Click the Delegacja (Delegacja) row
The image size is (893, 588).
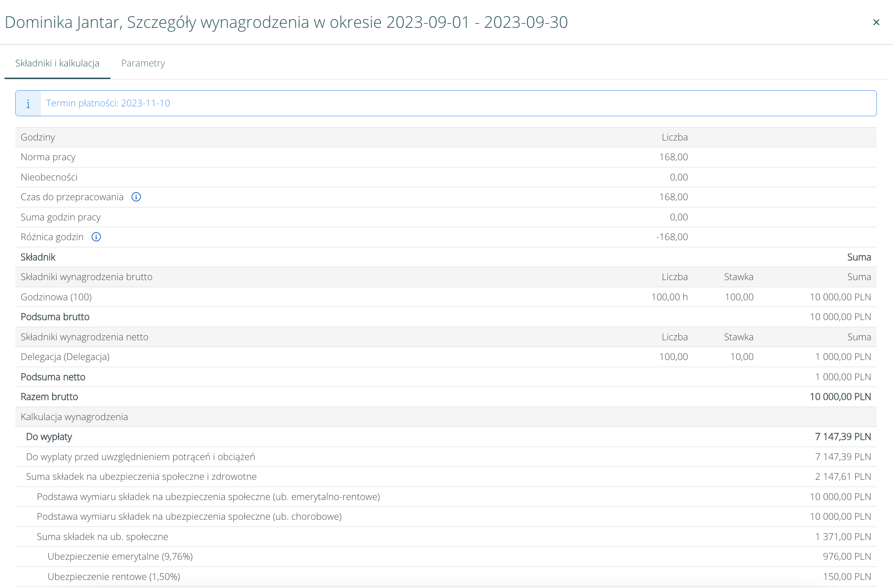pyautogui.click(x=65, y=357)
